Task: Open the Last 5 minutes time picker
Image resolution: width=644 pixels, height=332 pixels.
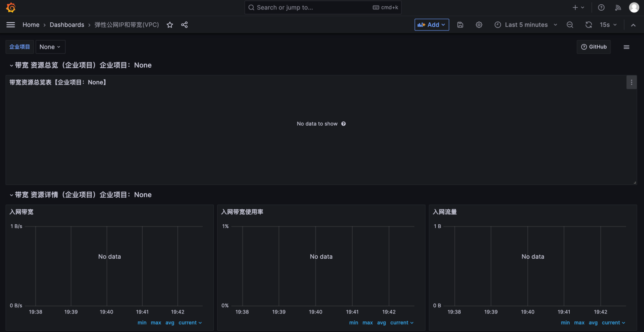Action: [x=526, y=25]
